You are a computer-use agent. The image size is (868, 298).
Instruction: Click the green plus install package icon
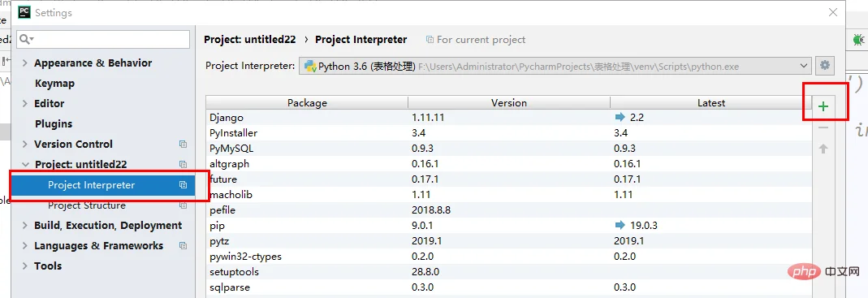[x=823, y=106]
